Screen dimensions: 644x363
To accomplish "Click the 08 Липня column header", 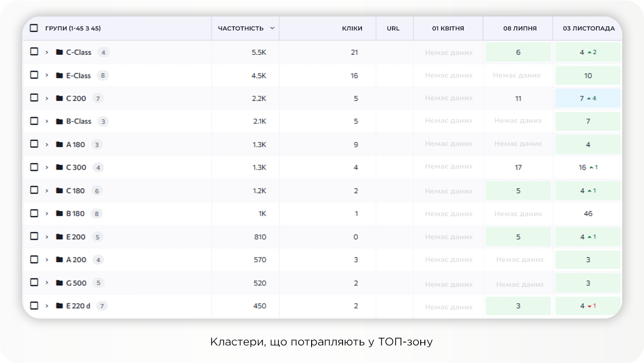I will click(x=520, y=28).
